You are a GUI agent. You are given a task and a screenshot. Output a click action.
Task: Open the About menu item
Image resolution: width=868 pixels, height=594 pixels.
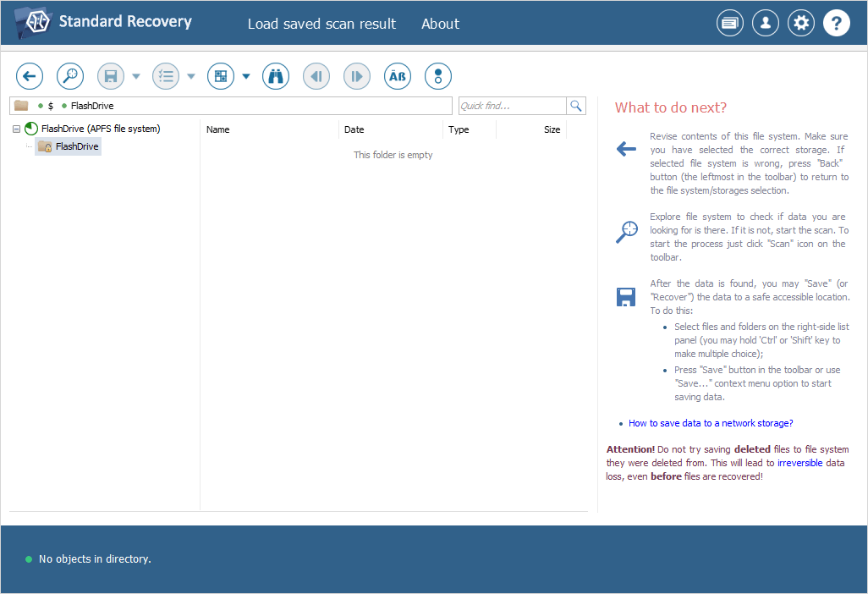[440, 24]
